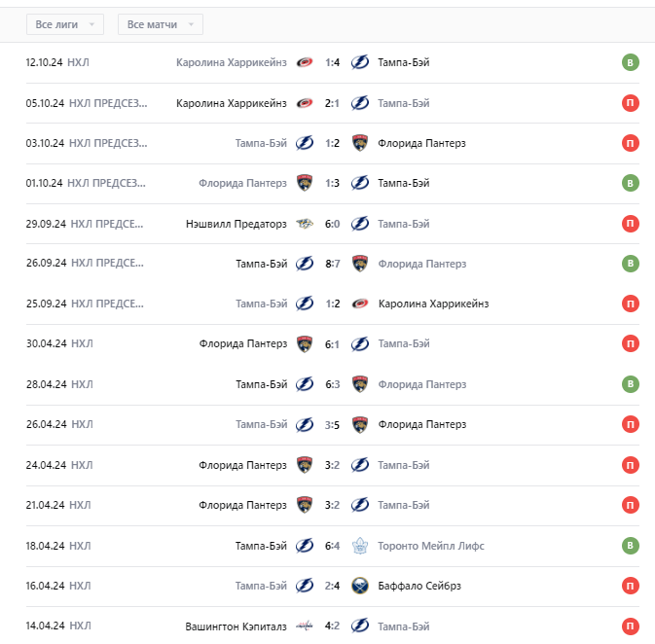The width and height of the screenshot is (655, 644).
Task: Click Buffalo Sabres logo icon
Action: point(360,586)
